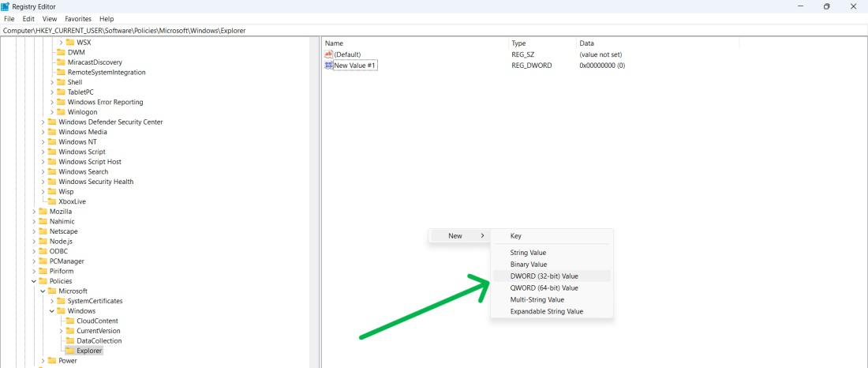This screenshot has height=368, width=868.
Task: Click the Windows Defender Security Center folder icon
Action: click(x=52, y=122)
